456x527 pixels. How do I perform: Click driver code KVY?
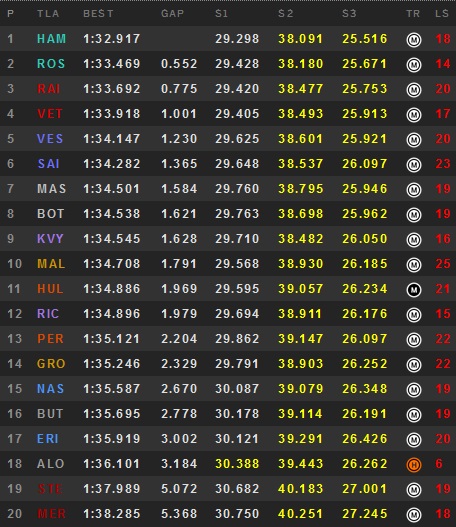pos(50,239)
